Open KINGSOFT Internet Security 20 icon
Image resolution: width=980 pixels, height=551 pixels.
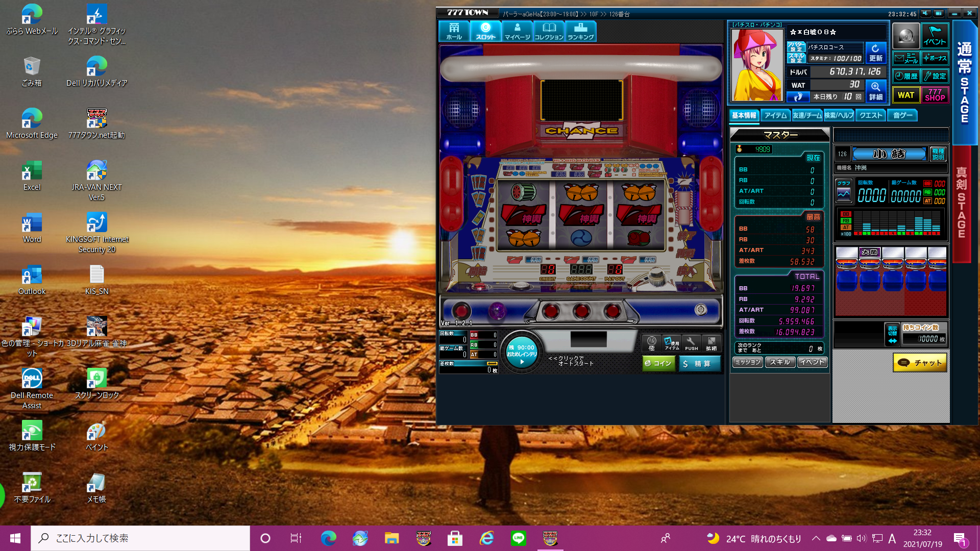96,233
